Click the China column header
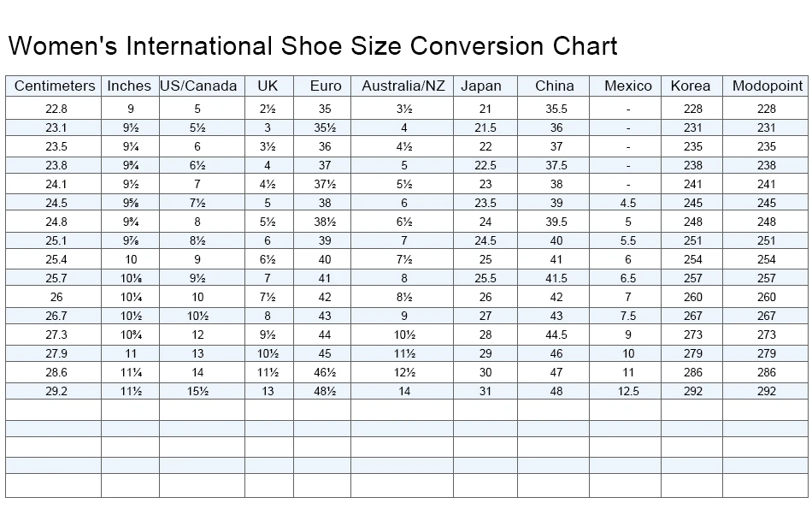This screenshot has width=812, height=521. [555, 86]
